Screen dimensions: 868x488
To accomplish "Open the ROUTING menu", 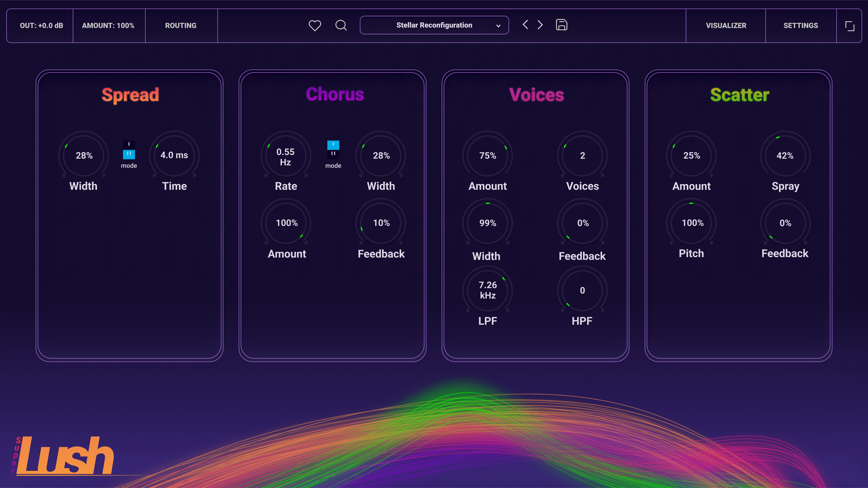I will click(x=181, y=26).
